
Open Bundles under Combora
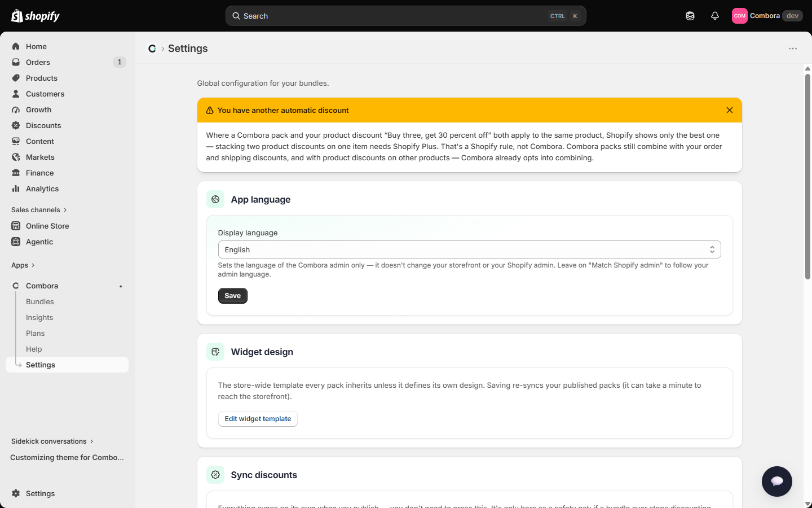tap(67, 301)
